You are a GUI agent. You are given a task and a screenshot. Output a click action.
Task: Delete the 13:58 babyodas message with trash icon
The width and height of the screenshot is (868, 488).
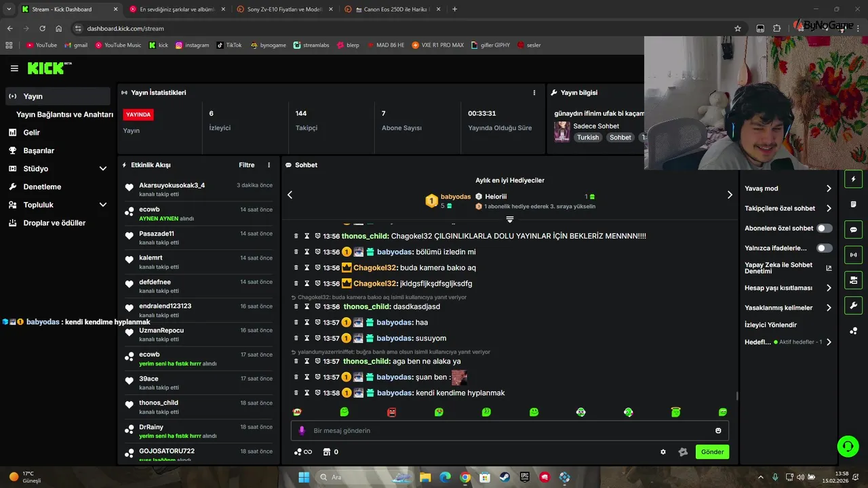296,393
